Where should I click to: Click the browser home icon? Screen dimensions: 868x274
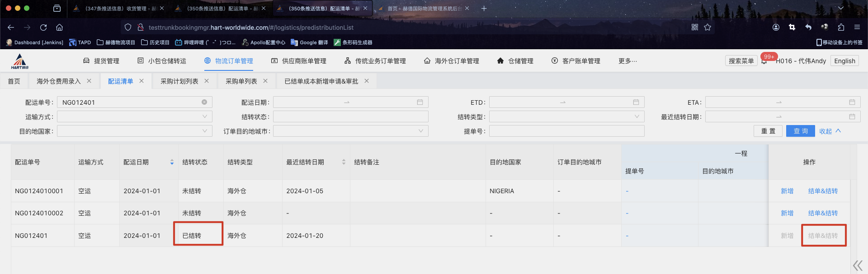[59, 28]
